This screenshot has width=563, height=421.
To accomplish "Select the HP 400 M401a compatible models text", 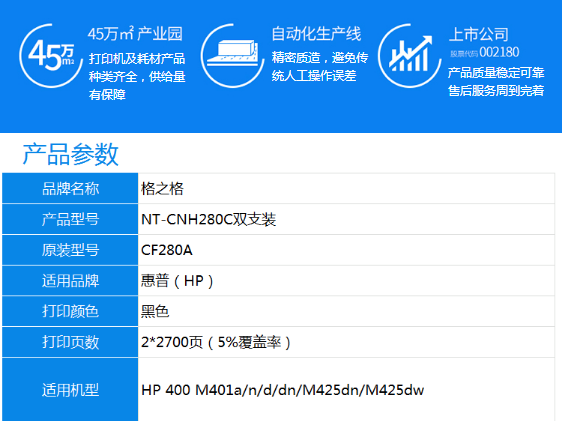I will pos(283,390).
